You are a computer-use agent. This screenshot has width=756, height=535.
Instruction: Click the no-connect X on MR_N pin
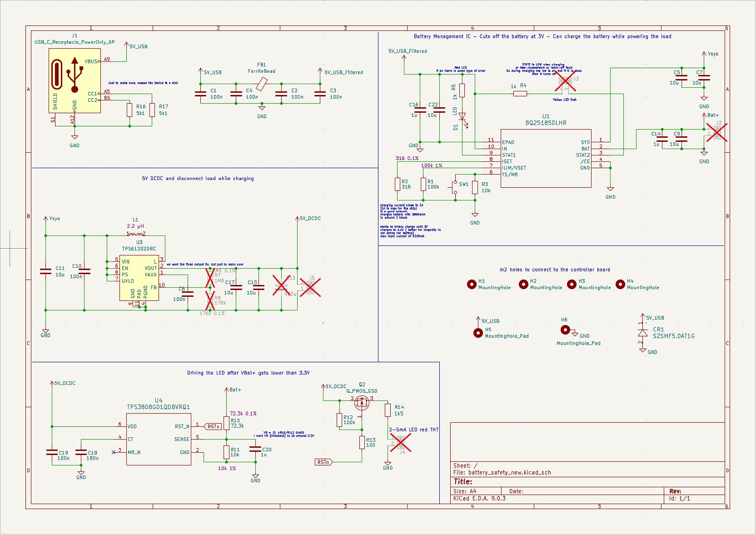click(114, 452)
